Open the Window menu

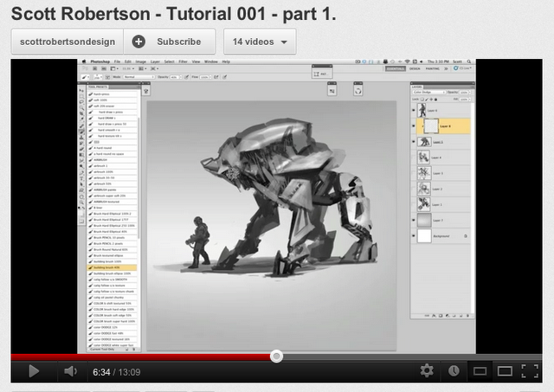[211, 61]
